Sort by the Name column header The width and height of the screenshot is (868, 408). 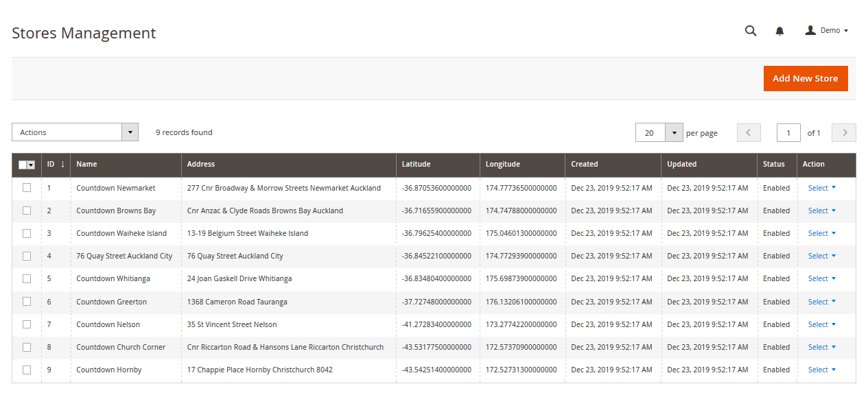tap(86, 165)
